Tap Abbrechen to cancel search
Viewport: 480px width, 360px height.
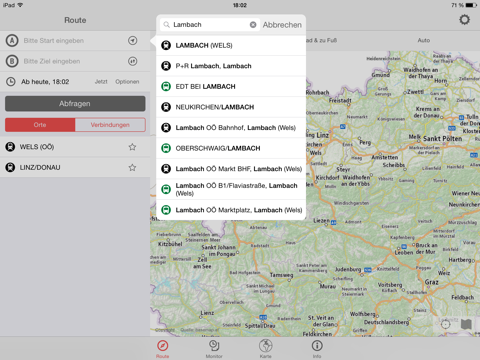pyautogui.click(x=282, y=25)
